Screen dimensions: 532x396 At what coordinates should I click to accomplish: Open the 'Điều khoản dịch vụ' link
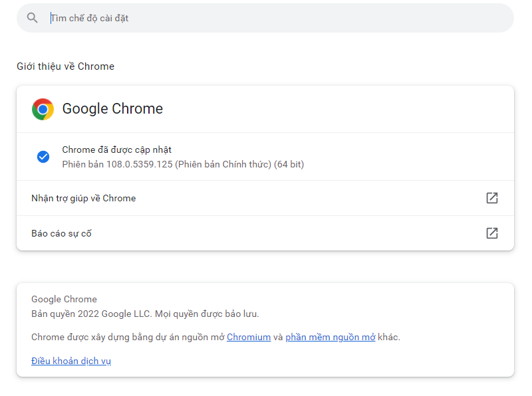[x=71, y=361]
